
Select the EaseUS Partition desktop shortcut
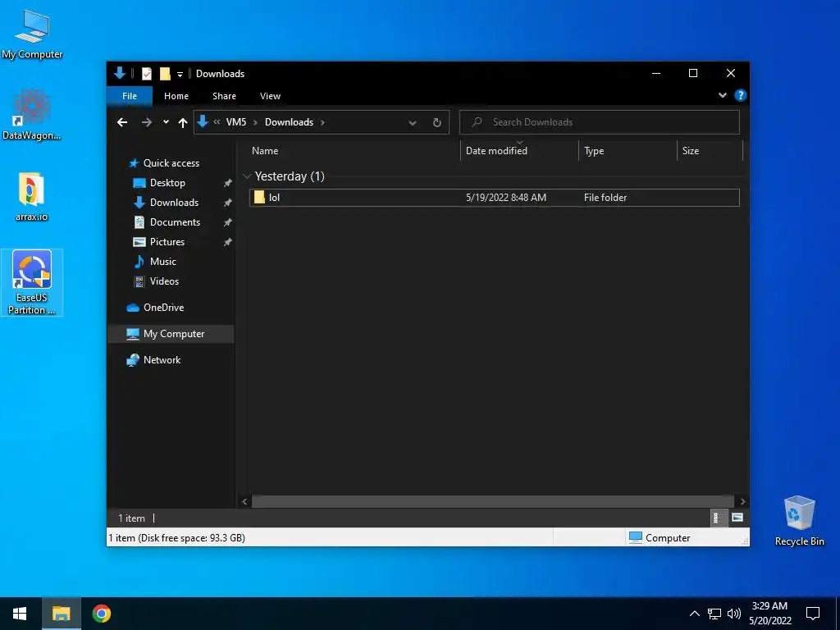pos(32,282)
